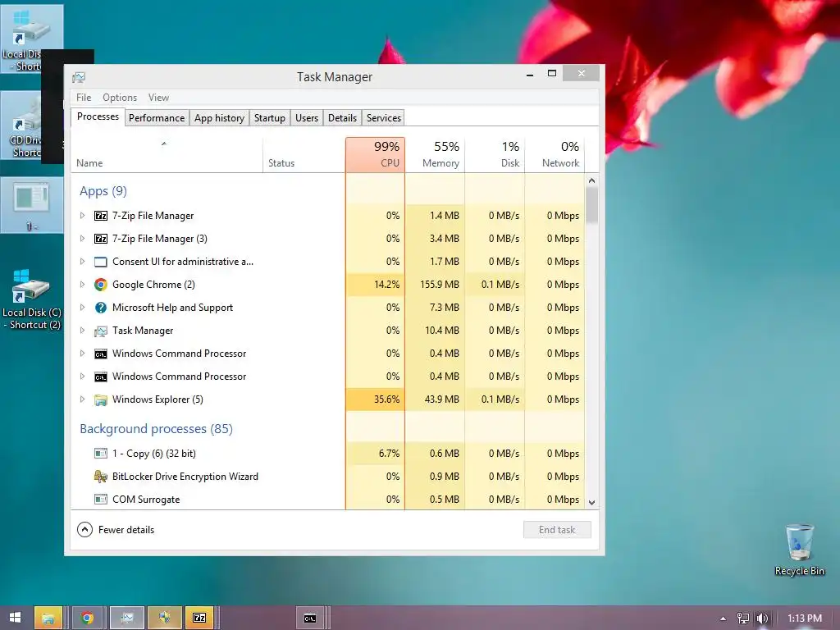
Task: Expand the Microsoft Help and Support row
Action: pos(82,308)
